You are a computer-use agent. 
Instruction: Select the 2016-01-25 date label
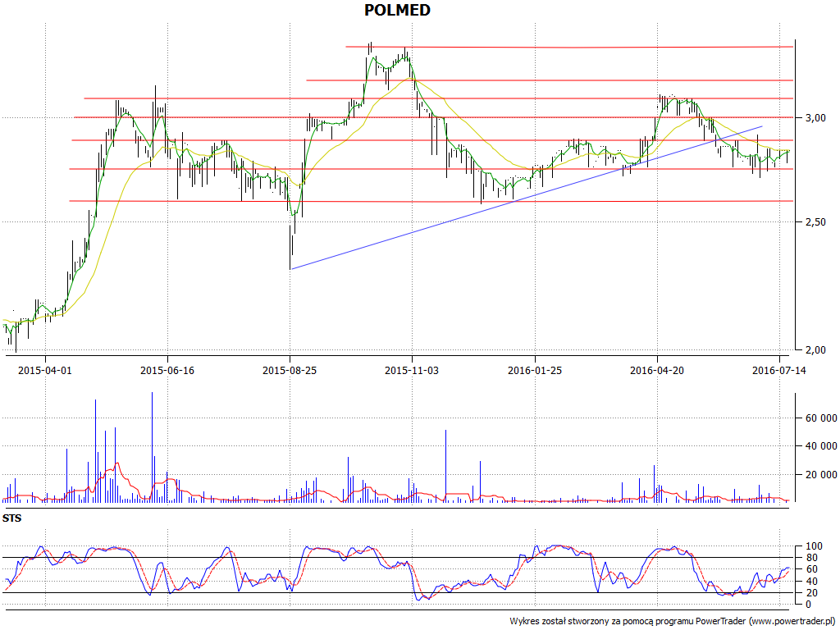click(x=535, y=370)
